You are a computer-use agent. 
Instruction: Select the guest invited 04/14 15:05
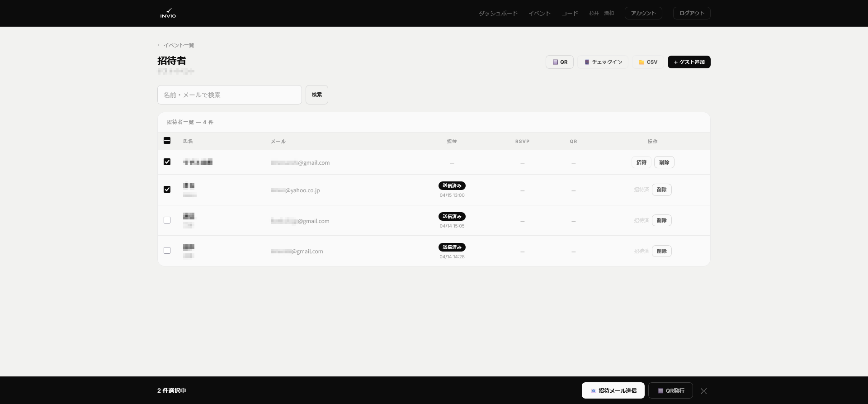[x=167, y=220]
